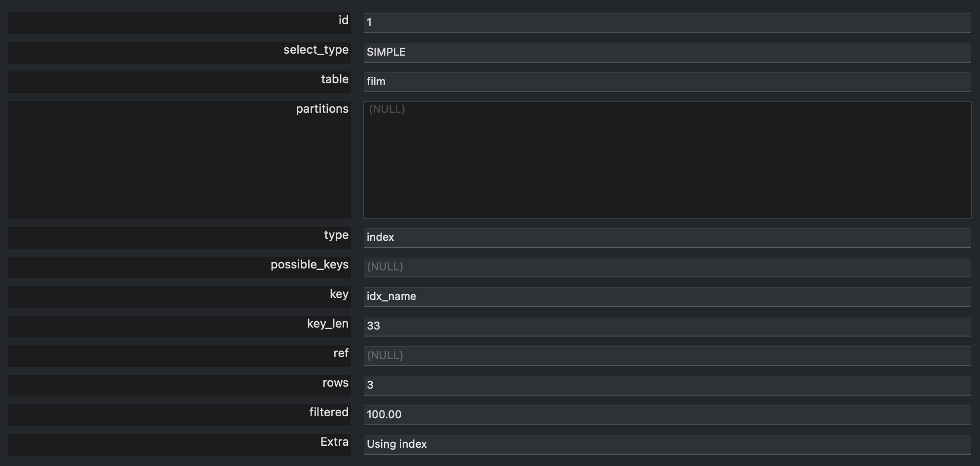Click the table field showing film
Viewport: 980px width, 466px height.
[666, 82]
